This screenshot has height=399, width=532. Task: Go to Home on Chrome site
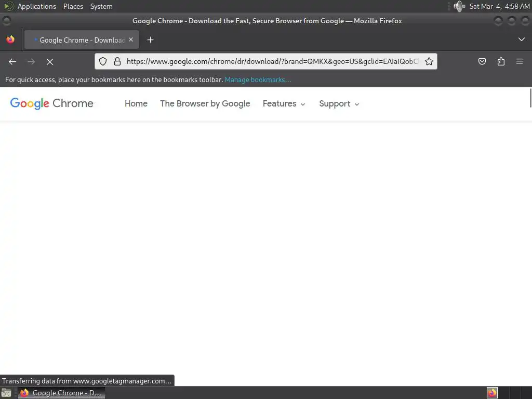click(136, 103)
